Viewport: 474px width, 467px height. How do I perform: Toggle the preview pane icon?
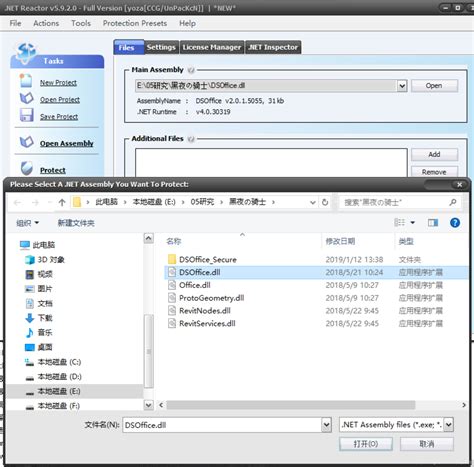pyautogui.click(x=433, y=223)
